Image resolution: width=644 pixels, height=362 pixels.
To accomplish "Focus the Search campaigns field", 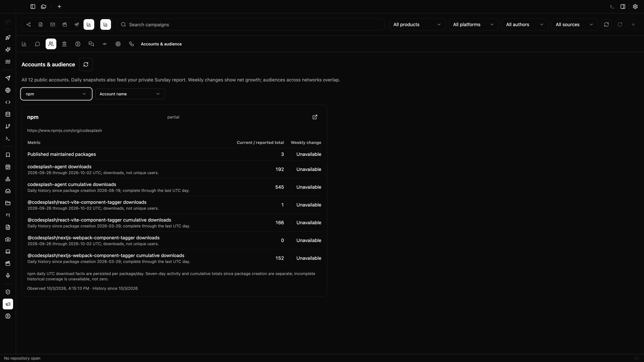I will click(x=251, y=24).
